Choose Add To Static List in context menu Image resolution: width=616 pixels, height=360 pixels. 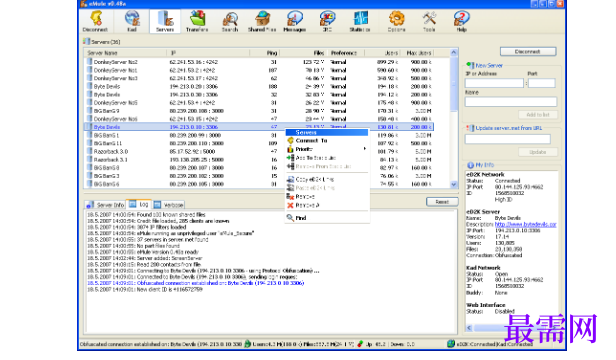coord(327,158)
